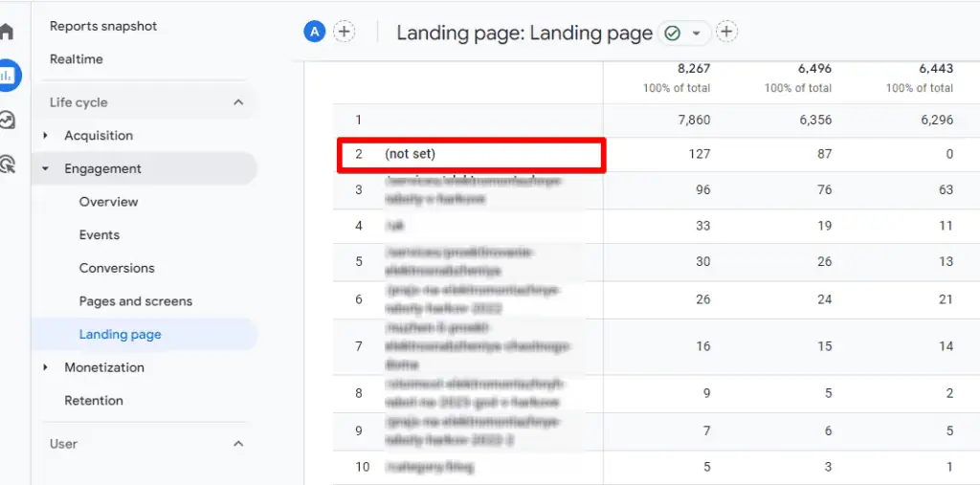Click the 6,496 total value
This screenshot has height=485, width=980.
click(815, 69)
